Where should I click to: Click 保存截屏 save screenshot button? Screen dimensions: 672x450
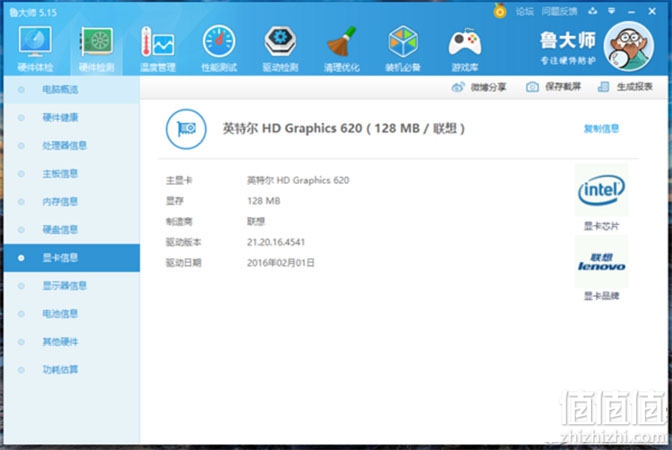click(554, 87)
